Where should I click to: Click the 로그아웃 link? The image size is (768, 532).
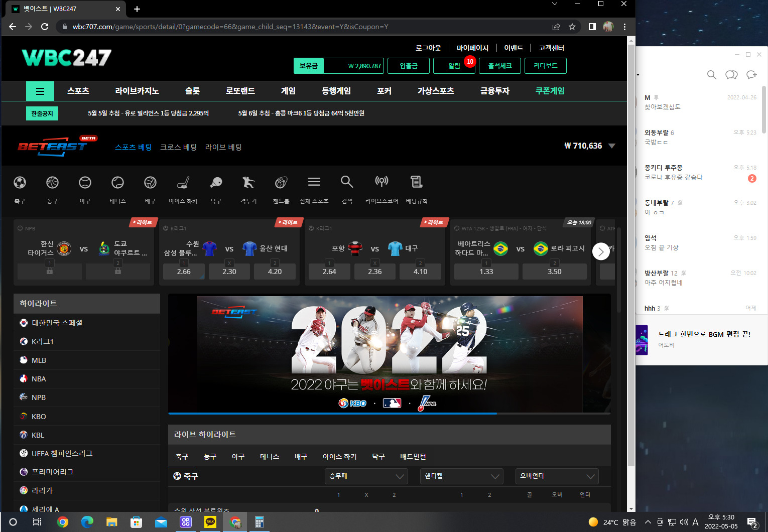428,48
